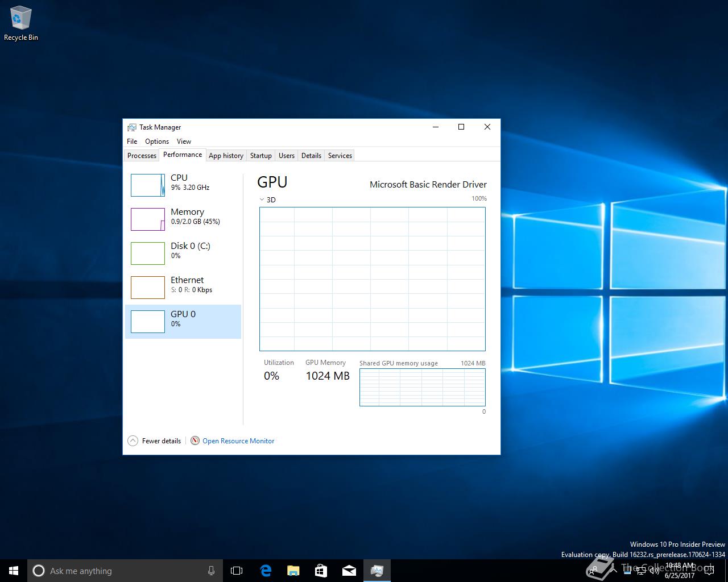728x582 pixels.
Task: Click the Disk 0 mini graph thumbnail
Action: (148, 253)
